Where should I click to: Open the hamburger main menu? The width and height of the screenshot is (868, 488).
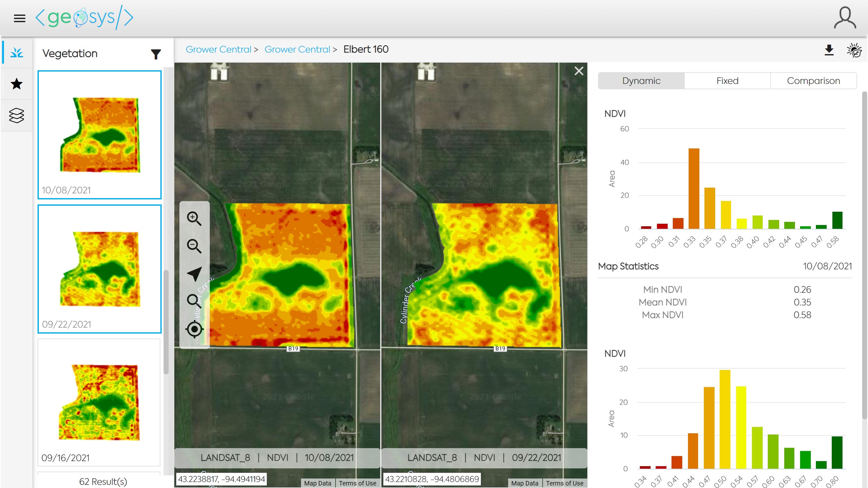point(20,18)
